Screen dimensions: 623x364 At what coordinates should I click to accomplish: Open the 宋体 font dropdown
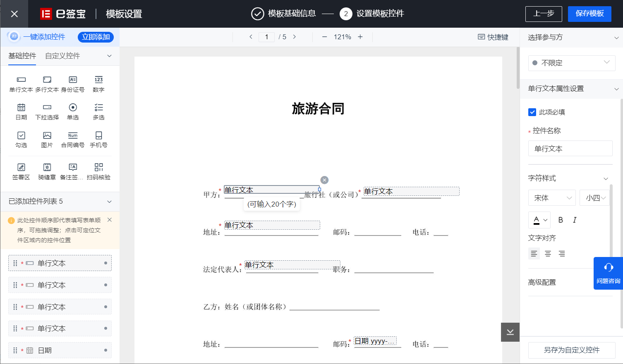point(552,198)
